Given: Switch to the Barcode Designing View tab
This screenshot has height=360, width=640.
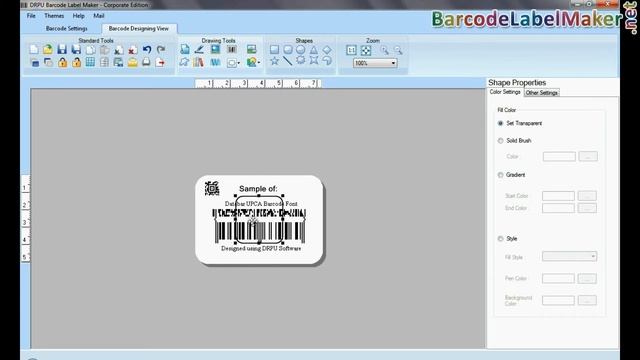Looking at the screenshot, I should 139,29.
